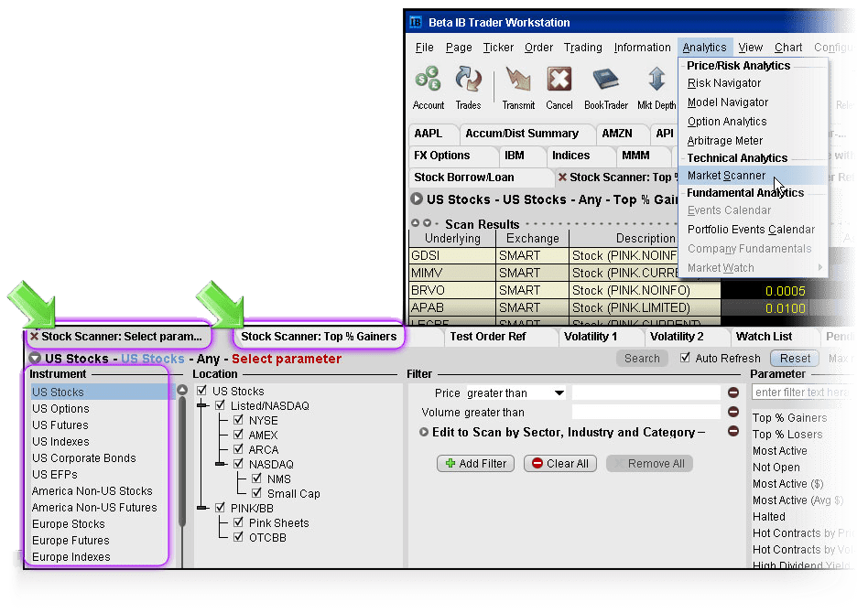Viewport: 868px width, 613px height.
Task: Open the Price comparison dropdown showing greater than
Action: pyautogui.click(x=559, y=393)
